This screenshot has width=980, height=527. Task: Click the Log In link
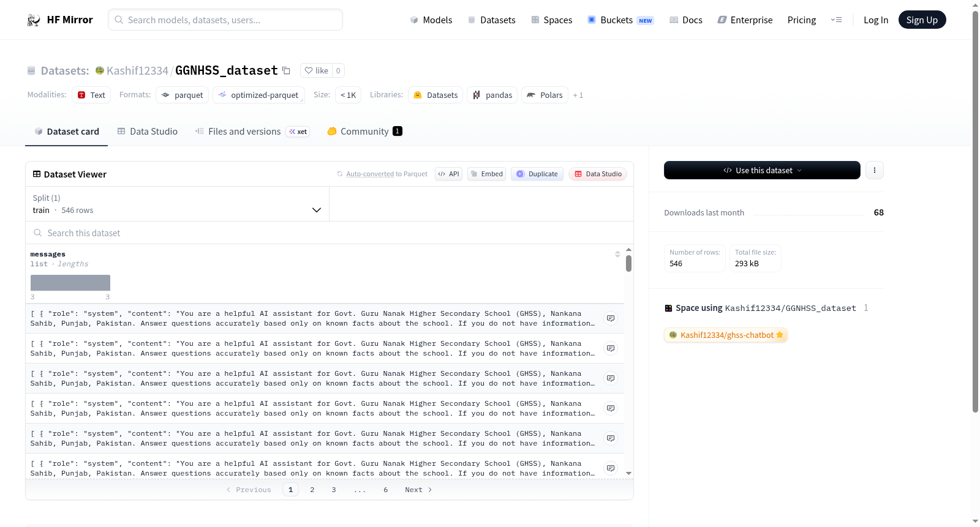coord(876,20)
